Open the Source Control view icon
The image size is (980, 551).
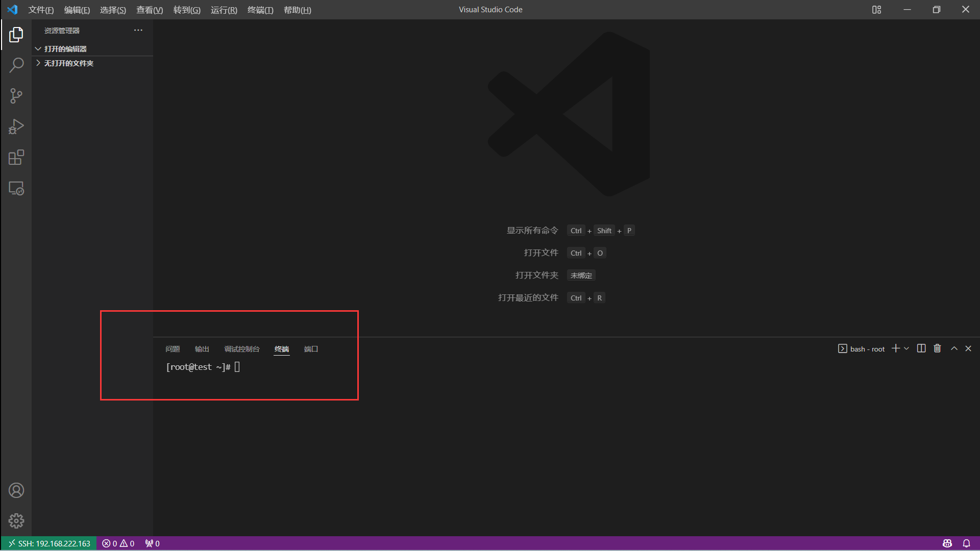click(16, 96)
